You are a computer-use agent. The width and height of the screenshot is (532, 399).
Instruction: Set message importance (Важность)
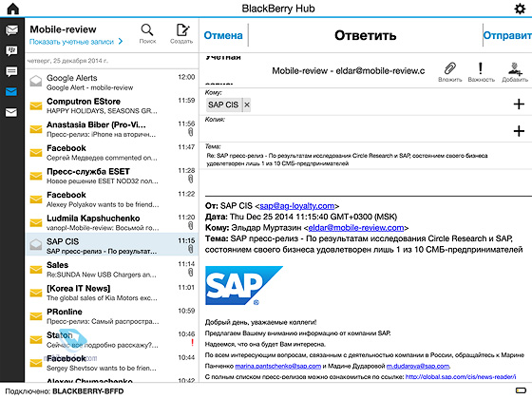pos(481,72)
